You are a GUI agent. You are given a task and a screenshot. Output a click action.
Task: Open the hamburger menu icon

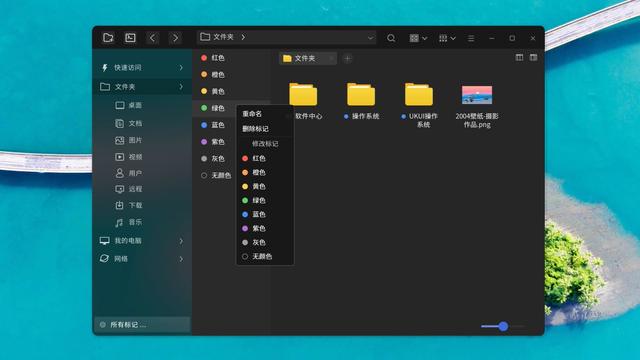click(x=471, y=38)
